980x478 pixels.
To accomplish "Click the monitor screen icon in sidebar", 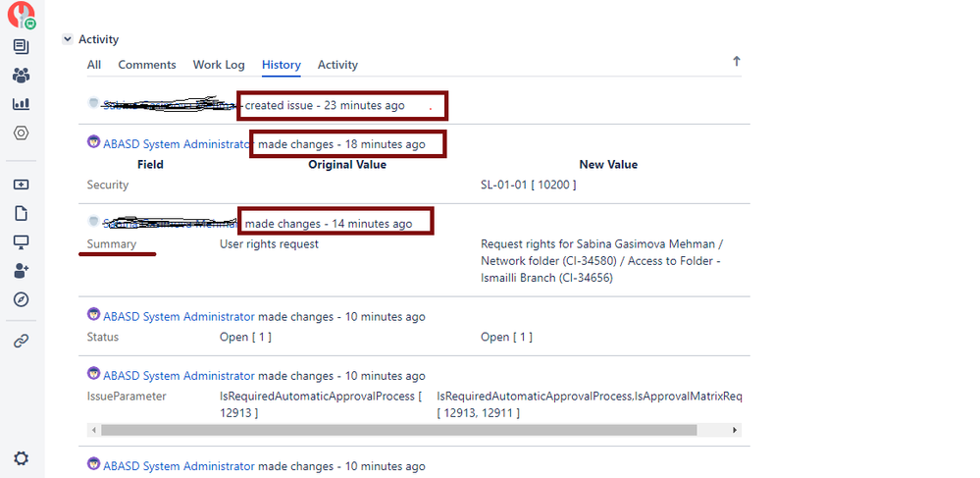I will [x=22, y=242].
